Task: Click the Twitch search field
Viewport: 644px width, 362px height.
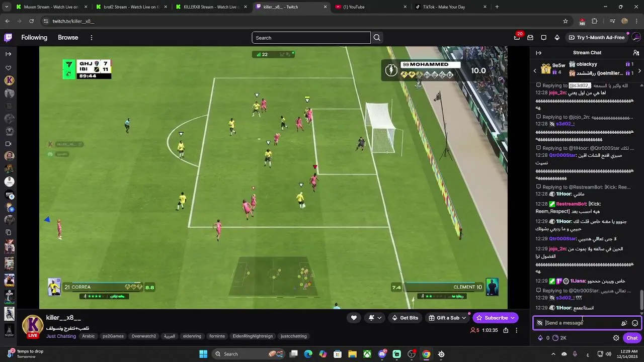Action: (x=311, y=38)
